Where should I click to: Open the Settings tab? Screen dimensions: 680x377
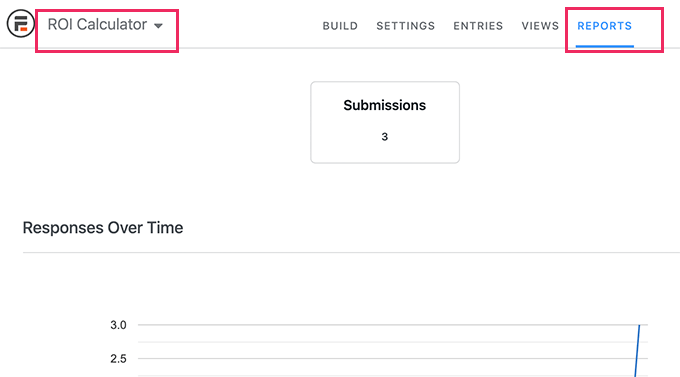405,26
